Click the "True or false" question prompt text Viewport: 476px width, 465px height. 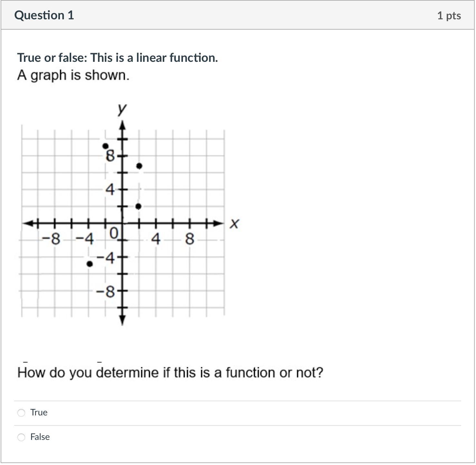(x=118, y=58)
